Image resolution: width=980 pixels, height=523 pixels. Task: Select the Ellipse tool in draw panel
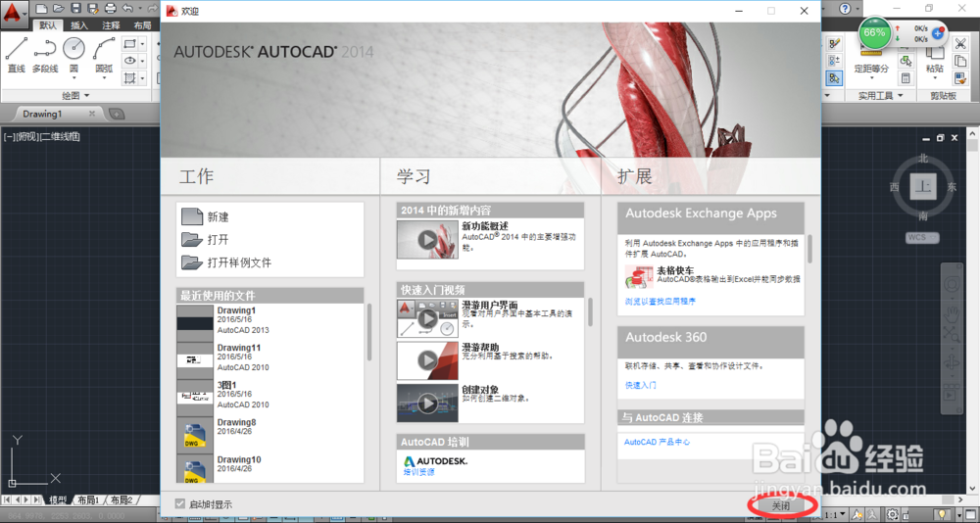click(129, 61)
